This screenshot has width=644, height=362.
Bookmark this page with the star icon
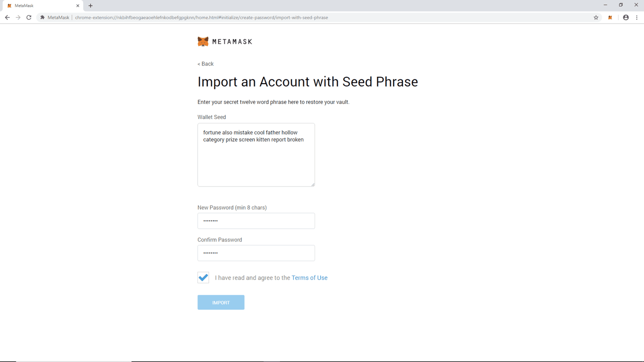pyautogui.click(x=596, y=18)
